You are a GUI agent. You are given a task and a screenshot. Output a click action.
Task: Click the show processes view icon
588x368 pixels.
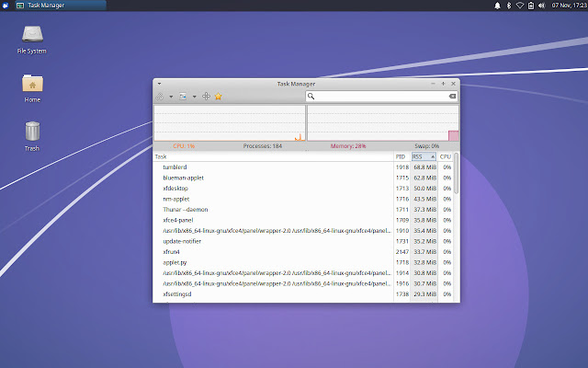tap(183, 97)
